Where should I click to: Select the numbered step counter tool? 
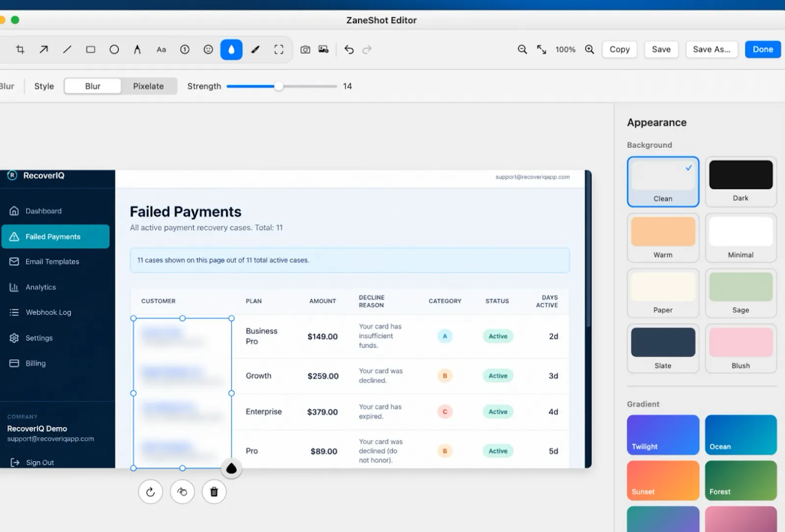click(x=185, y=50)
